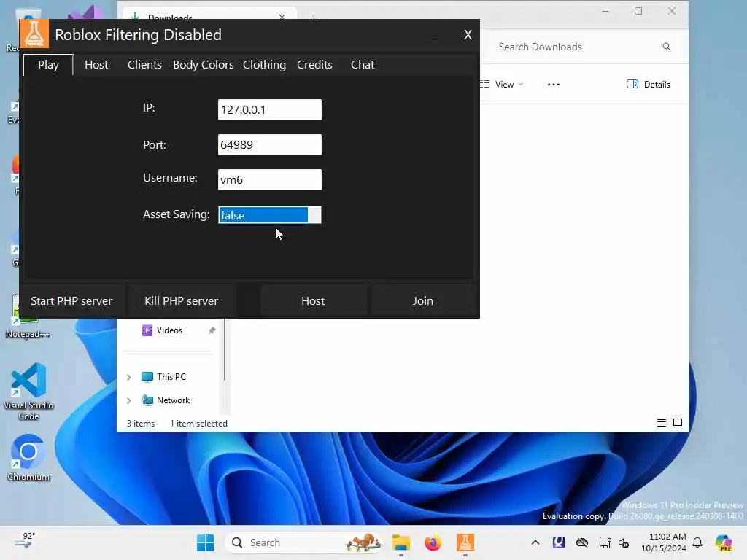Click Start PHP server button
Screen dimensions: 747x560
[x=71, y=301]
